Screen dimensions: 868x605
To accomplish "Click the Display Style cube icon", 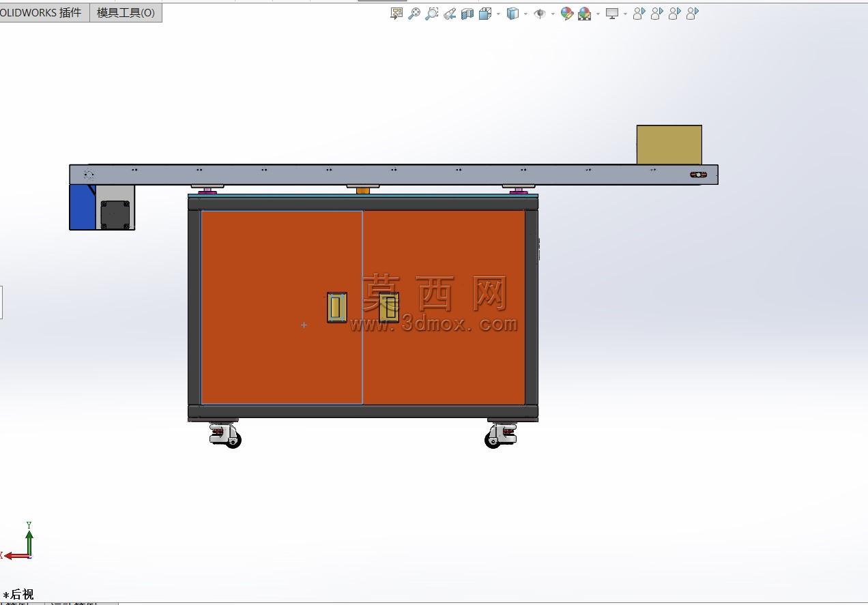I will tap(513, 14).
